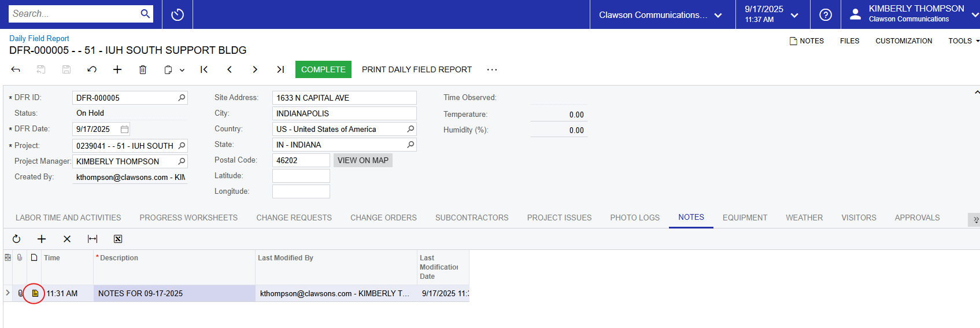
Task: Delete the report using trash icon
Action: (x=143, y=69)
